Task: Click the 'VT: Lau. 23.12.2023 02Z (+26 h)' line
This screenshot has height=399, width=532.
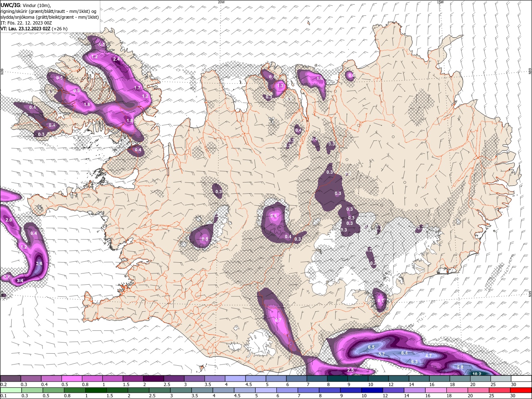Action: 34,28
